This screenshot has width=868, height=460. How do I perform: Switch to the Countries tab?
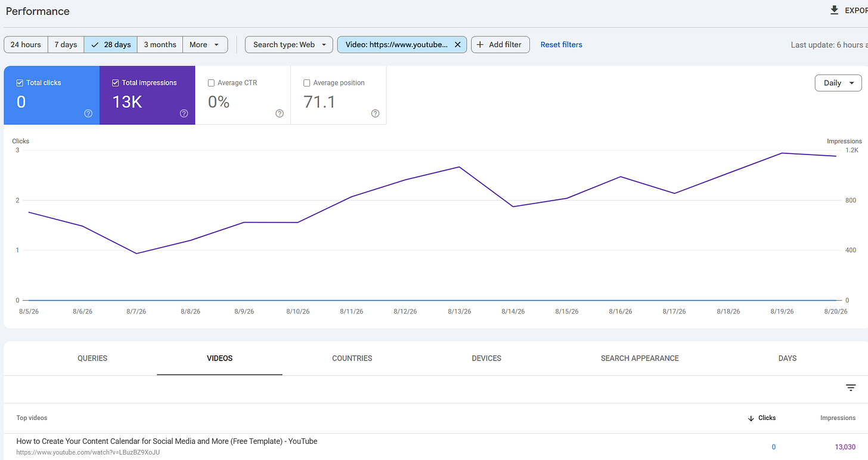click(x=352, y=359)
